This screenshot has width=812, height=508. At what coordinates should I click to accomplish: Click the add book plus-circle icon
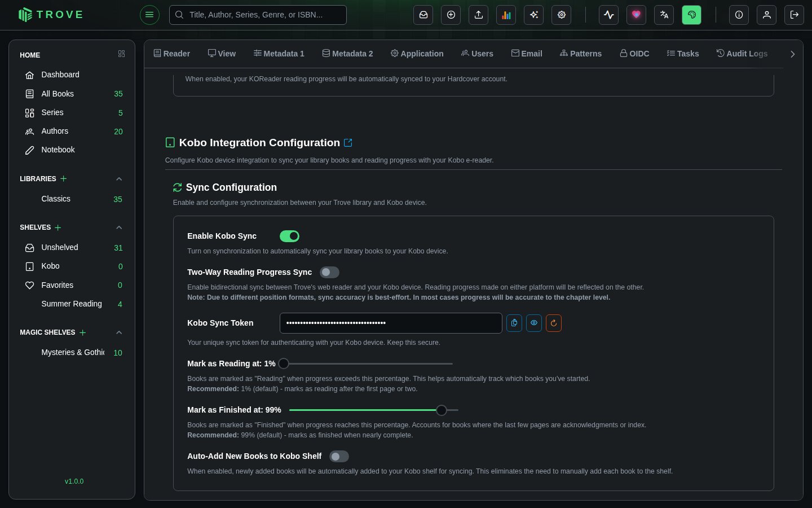click(451, 15)
